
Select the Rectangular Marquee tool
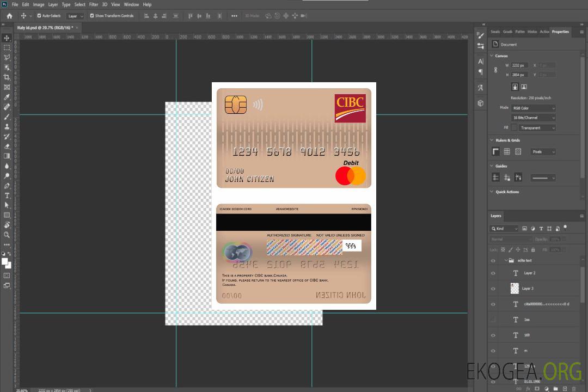(7, 48)
